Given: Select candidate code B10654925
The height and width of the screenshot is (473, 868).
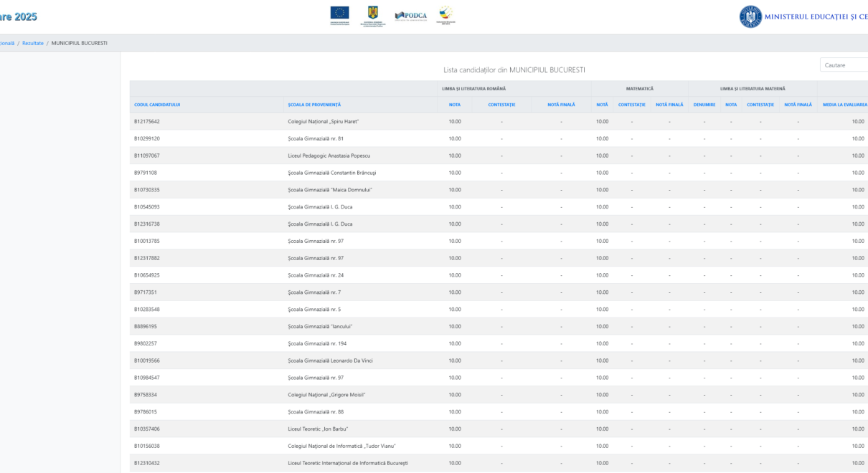Looking at the screenshot, I should click(147, 275).
